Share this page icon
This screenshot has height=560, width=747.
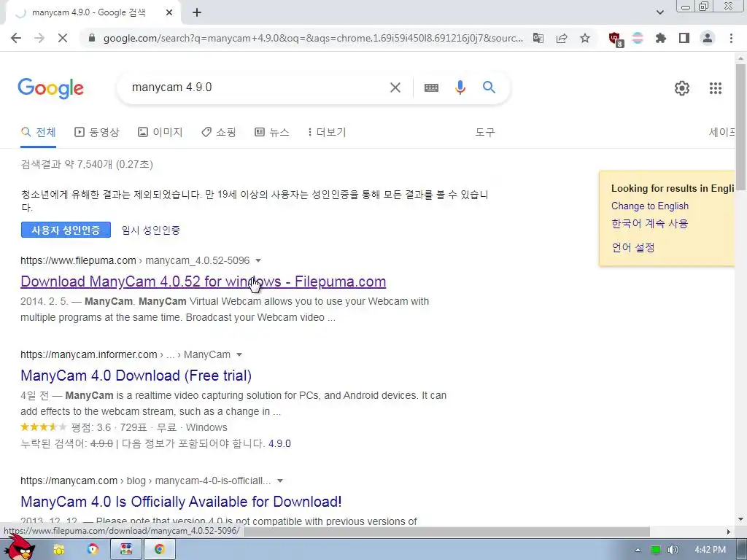562,38
